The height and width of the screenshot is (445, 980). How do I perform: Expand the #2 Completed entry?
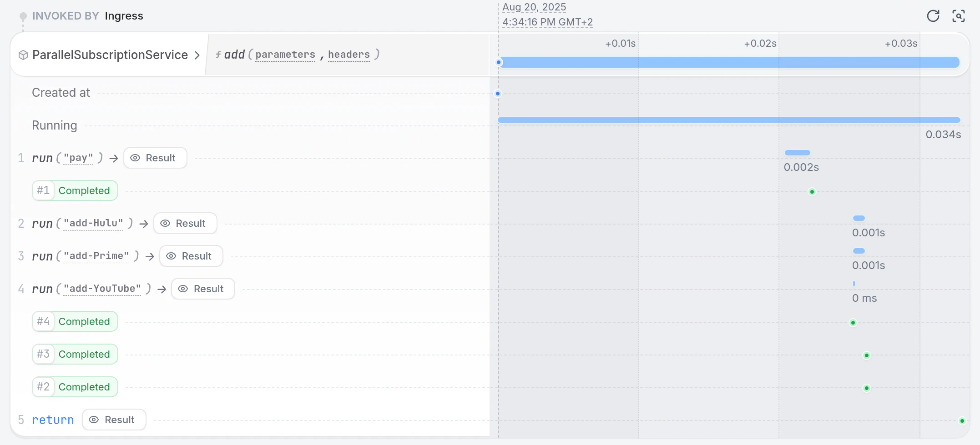[75, 387]
